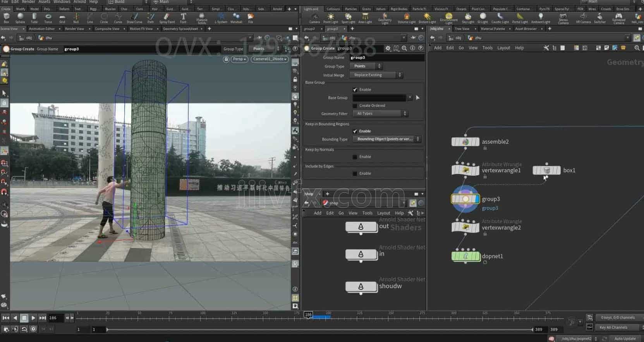Open the Initial Merge Replace Existing dropdown
The width and height of the screenshot is (644, 342).
pos(376,75)
